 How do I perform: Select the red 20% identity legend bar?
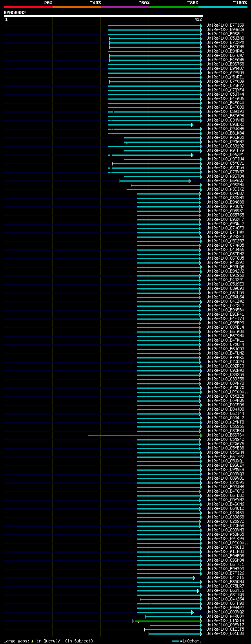click(28, 7)
